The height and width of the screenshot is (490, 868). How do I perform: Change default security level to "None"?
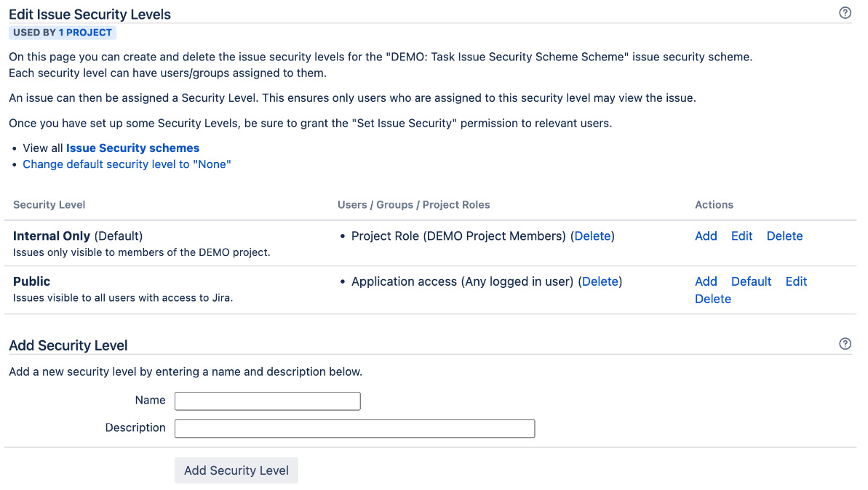(x=127, y=164)
